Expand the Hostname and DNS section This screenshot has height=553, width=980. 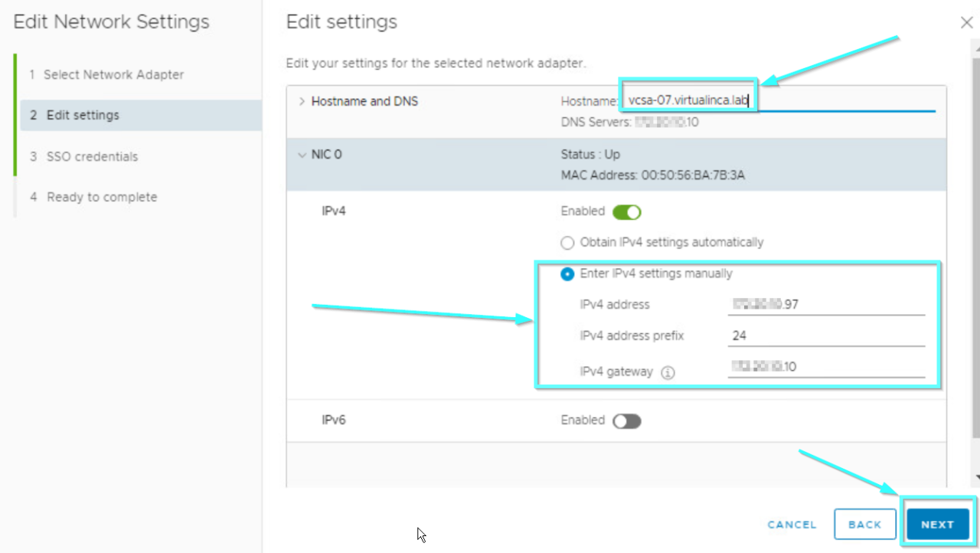click(301, 100)
